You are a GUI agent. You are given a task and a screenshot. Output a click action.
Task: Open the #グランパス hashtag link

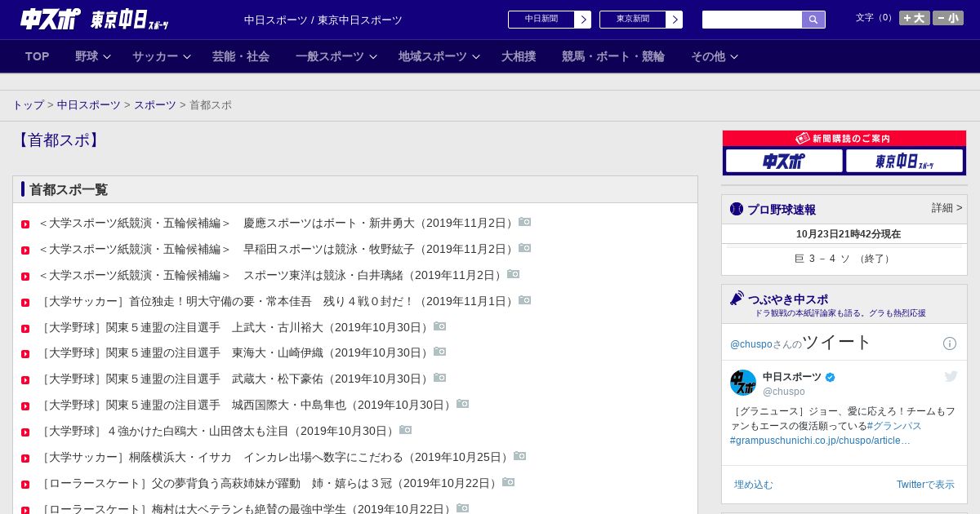(894, 426)
